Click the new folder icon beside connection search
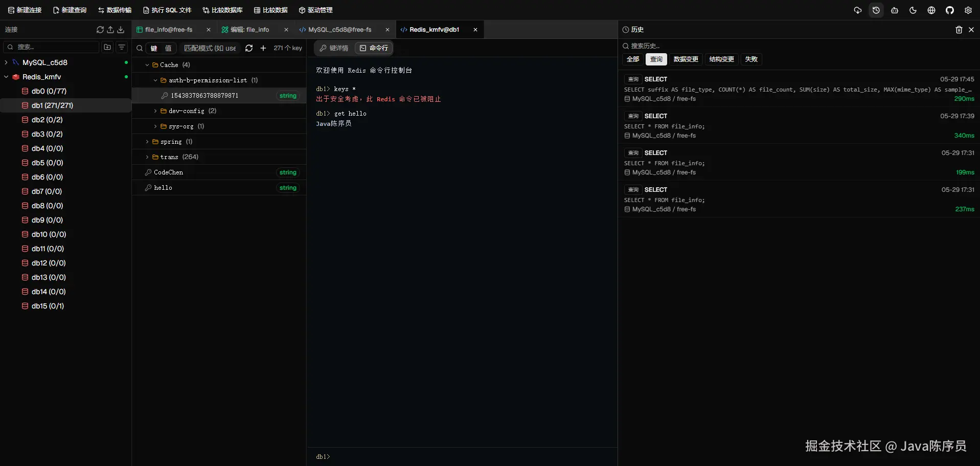 (x=107, y=47)
